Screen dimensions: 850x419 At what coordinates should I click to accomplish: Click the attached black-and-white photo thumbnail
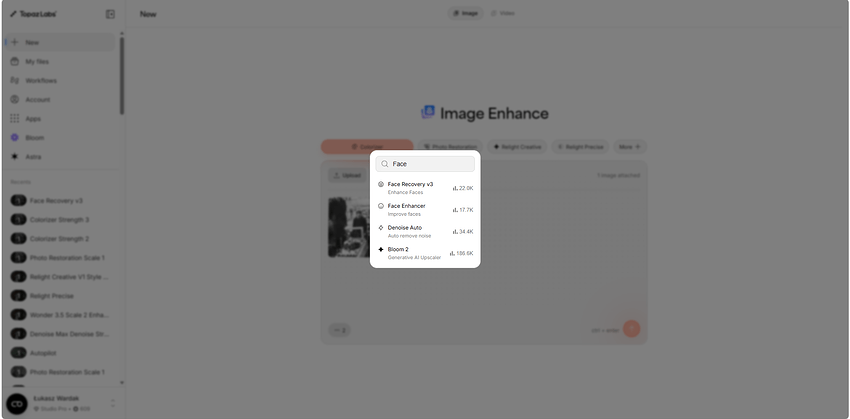349,227
